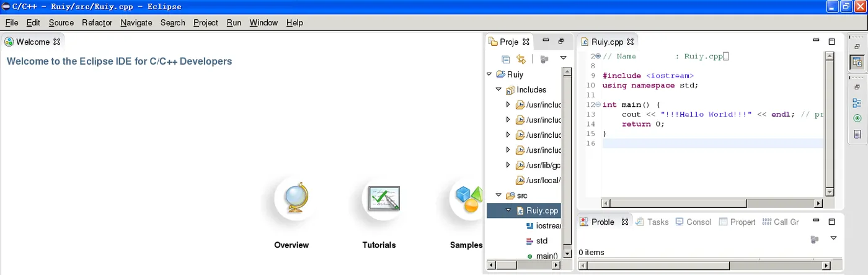Click the Problems view horizontal scrollbar right arrow

[827, 266]
